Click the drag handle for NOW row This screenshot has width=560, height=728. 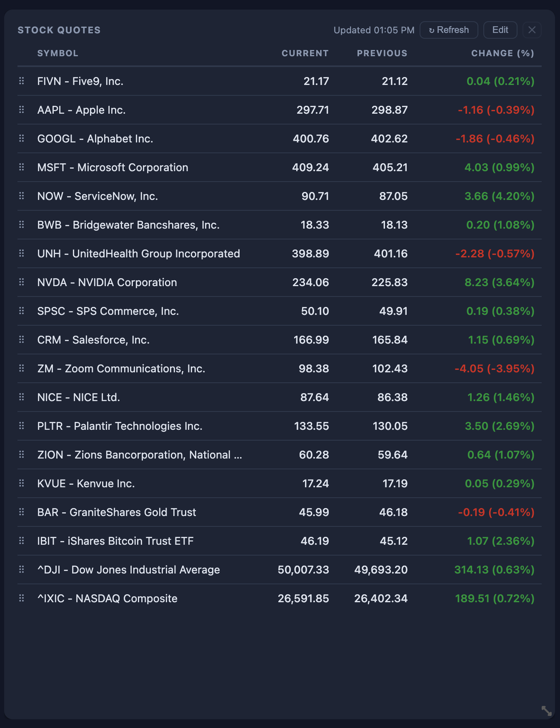point(22,196)
